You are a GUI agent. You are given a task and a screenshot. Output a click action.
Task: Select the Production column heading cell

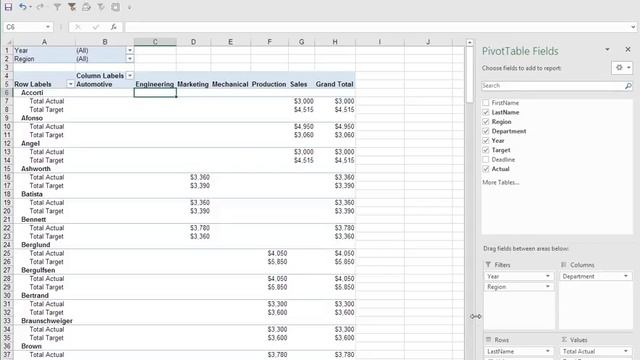269,84
